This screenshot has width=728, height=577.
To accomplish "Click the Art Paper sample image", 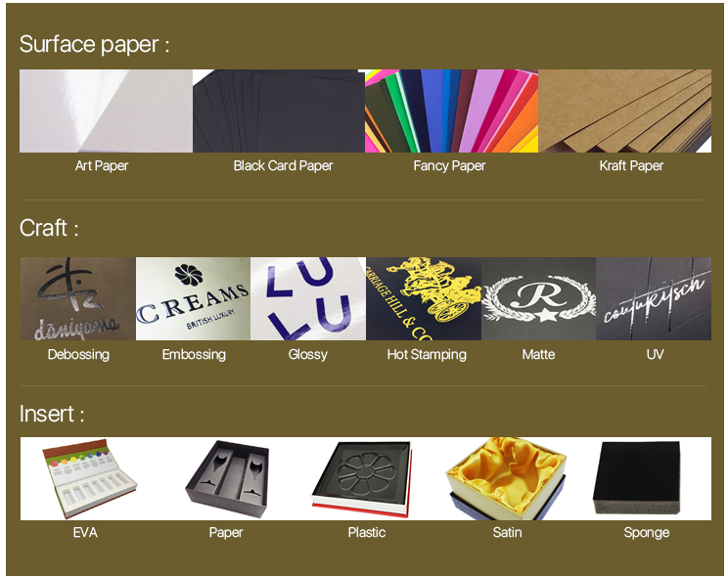I will coord(106,111).
